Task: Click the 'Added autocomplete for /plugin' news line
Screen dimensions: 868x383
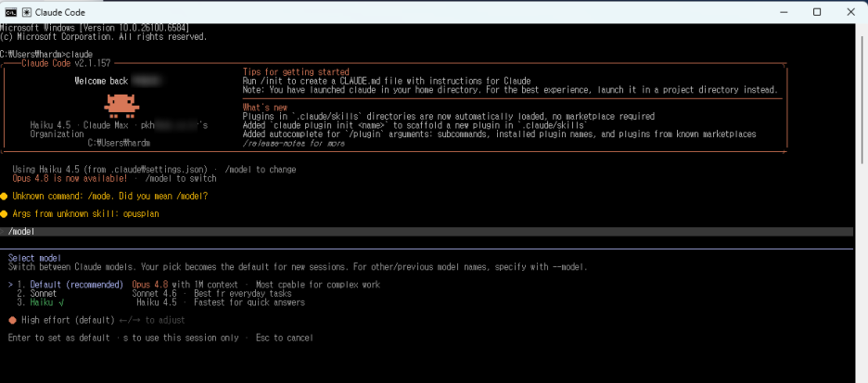Action: (499, 134)
